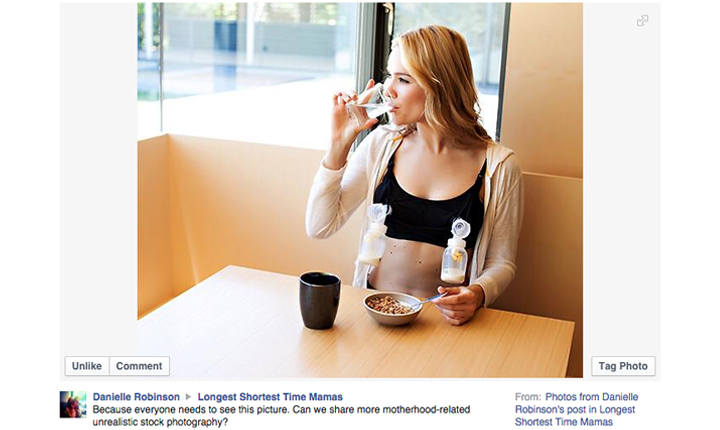Follow the Shortest Time Mamas link under From
The image size is (720, 430).
point(564,422)
